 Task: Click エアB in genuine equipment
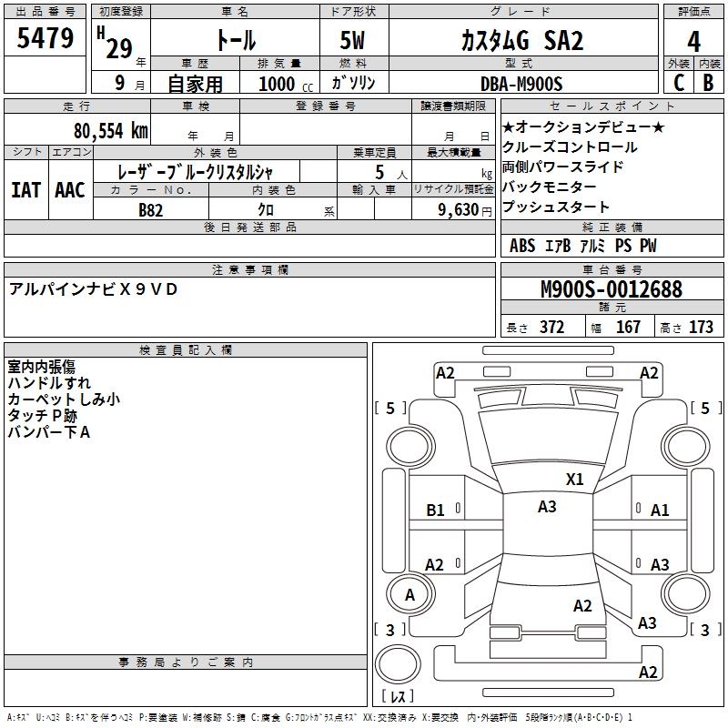coord(558,246)
